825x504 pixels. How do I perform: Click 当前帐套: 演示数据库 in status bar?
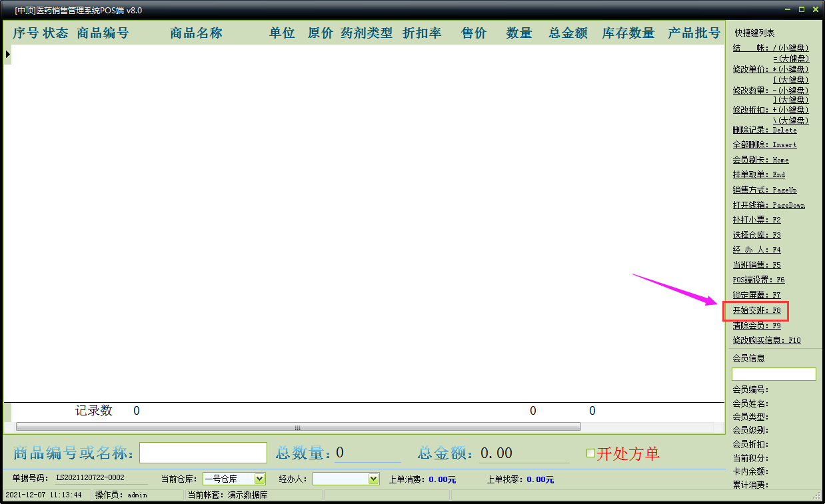pyautogui.click(x=228, y=495)
